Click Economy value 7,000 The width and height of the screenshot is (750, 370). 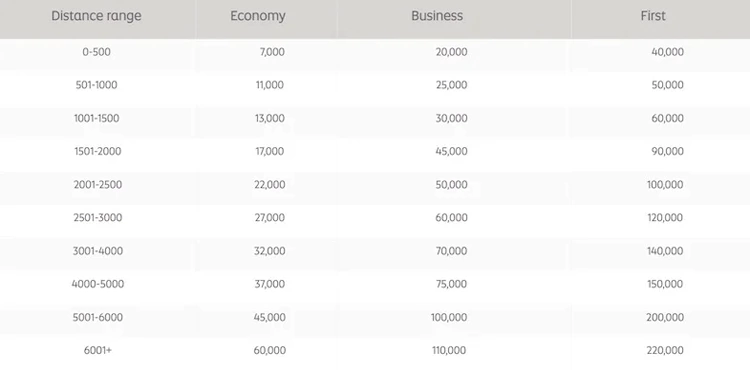tap(272, 52)
